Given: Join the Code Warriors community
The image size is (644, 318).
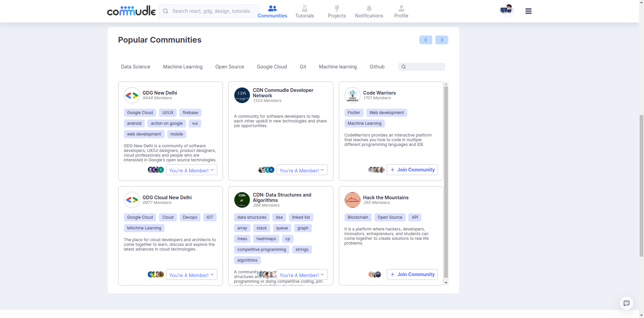Looking at the screenshot, I should [x=412, y=170].
